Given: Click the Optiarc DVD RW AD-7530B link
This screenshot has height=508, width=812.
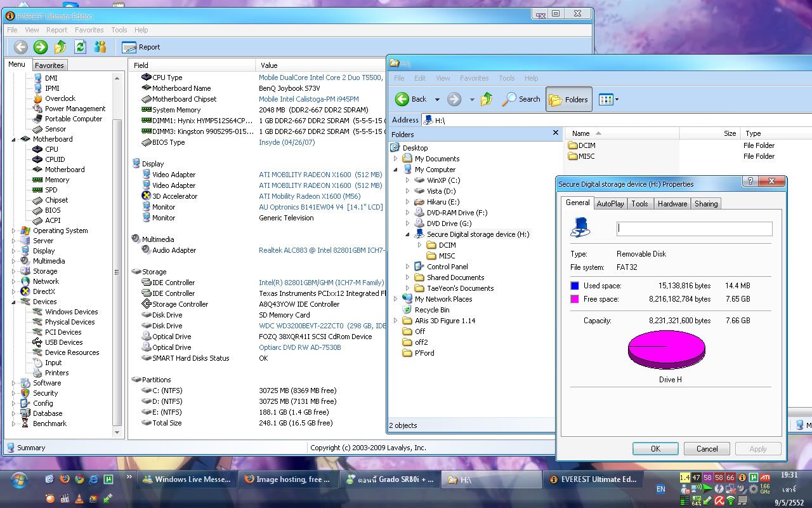Looking at the screenshot, I should (x=300, y=347).
